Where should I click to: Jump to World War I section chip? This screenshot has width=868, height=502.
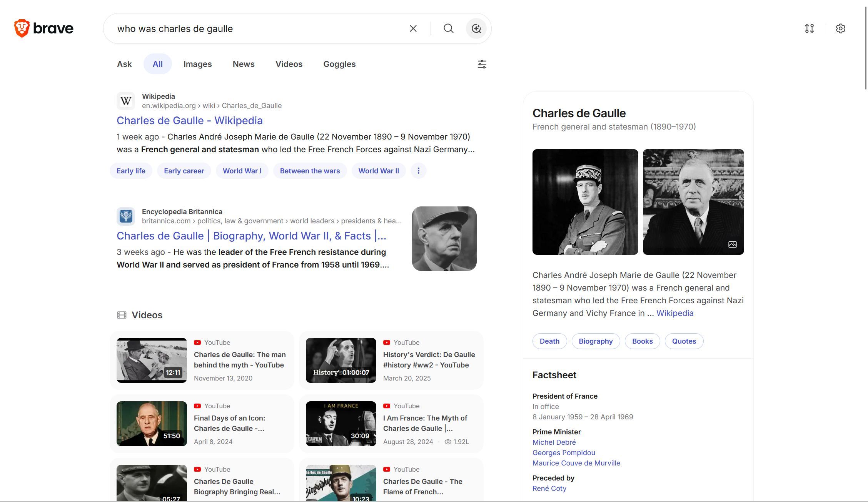click(242, 171)
